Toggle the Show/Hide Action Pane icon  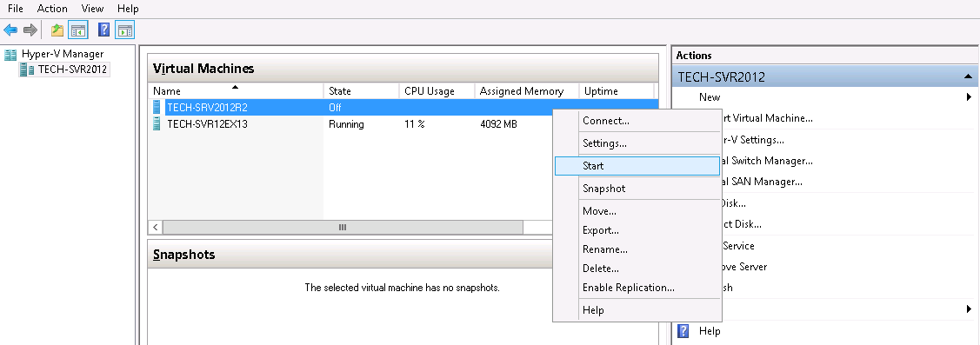coord(125,30)
